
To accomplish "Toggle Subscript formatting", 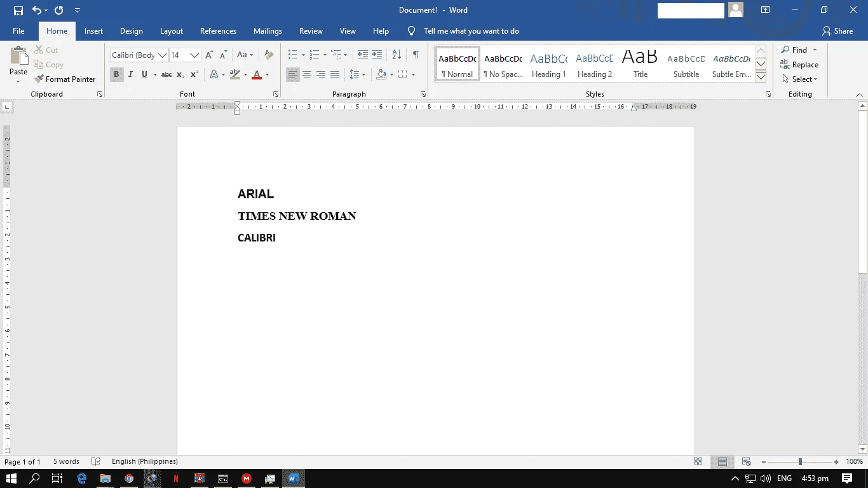I will [x=180, y=74].
